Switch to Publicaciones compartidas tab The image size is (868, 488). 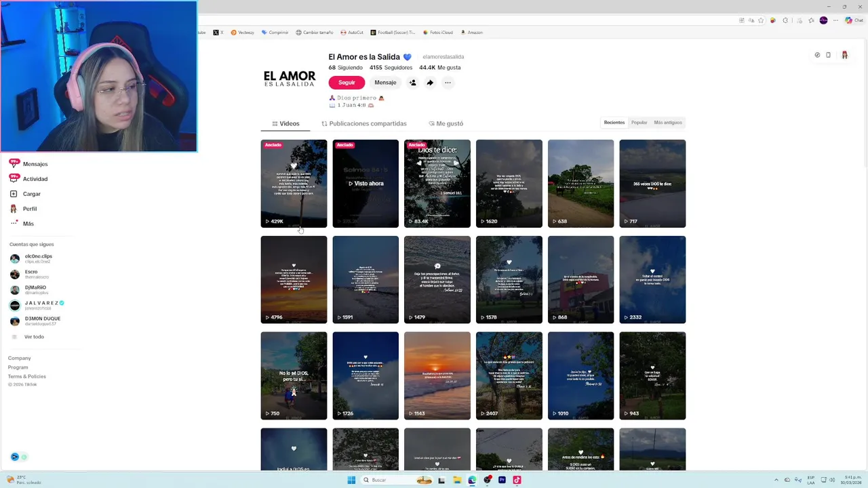(x=364, y=123)
